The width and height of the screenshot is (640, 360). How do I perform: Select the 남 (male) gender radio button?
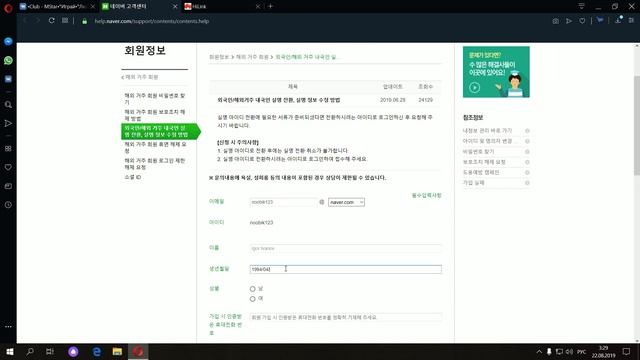tap(253, 289)
